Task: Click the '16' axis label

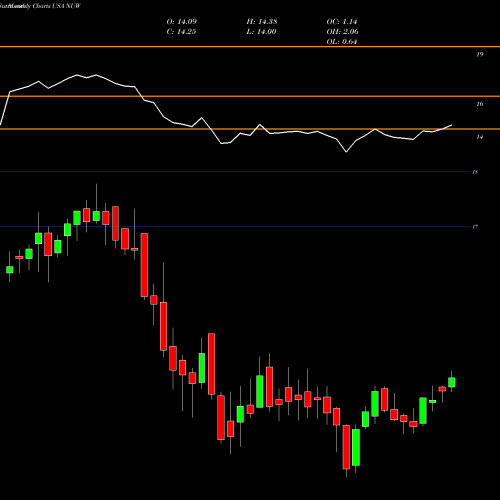Action: [480, 104]
